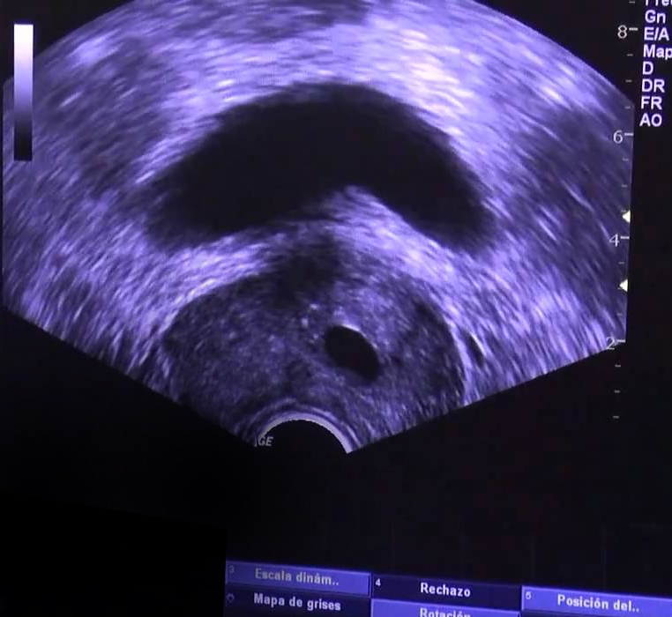Open the Posición del.. option
672x617 pixels.
click(x=597, y=603)
